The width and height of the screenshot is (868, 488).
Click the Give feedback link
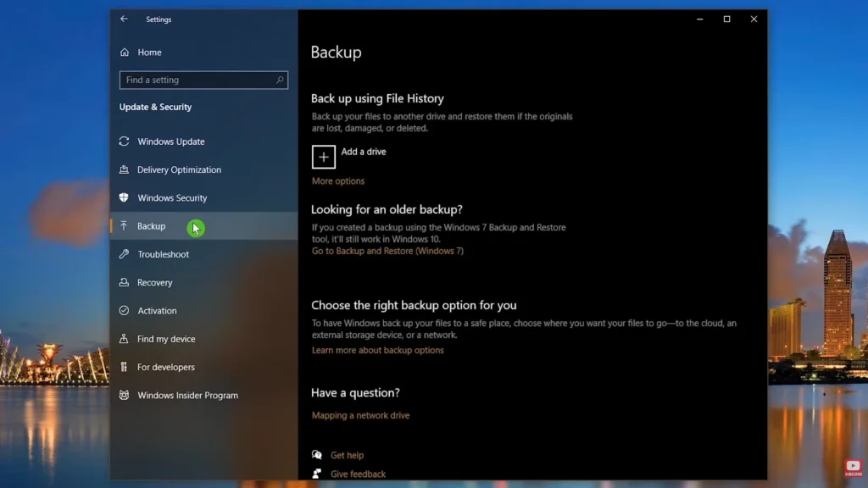tap(359, 474)
